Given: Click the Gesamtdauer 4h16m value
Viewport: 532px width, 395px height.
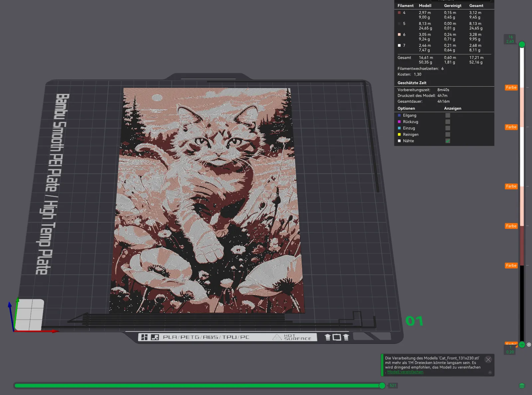Looking at the screenshot, I should 443,101.
